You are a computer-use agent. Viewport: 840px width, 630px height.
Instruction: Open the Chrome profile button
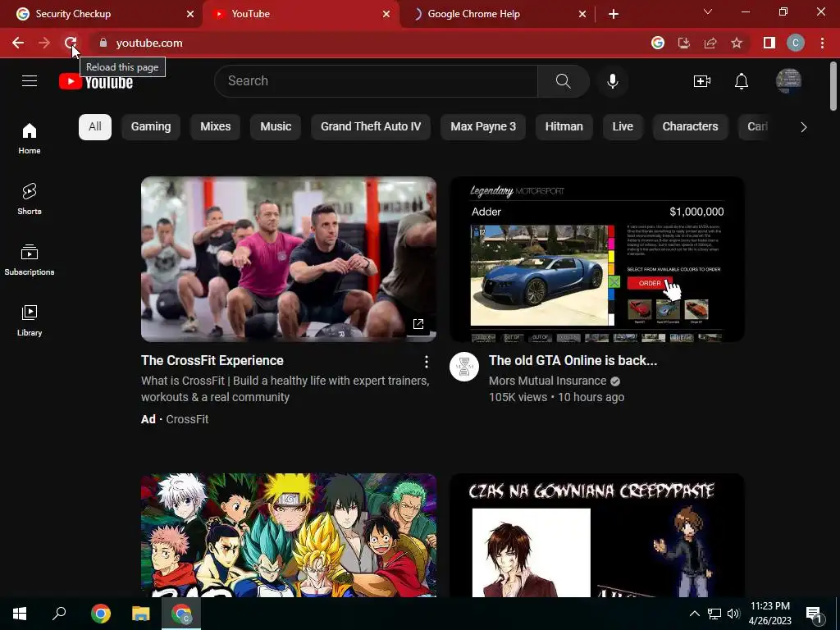pyautogui.click(x=796, y=43)
